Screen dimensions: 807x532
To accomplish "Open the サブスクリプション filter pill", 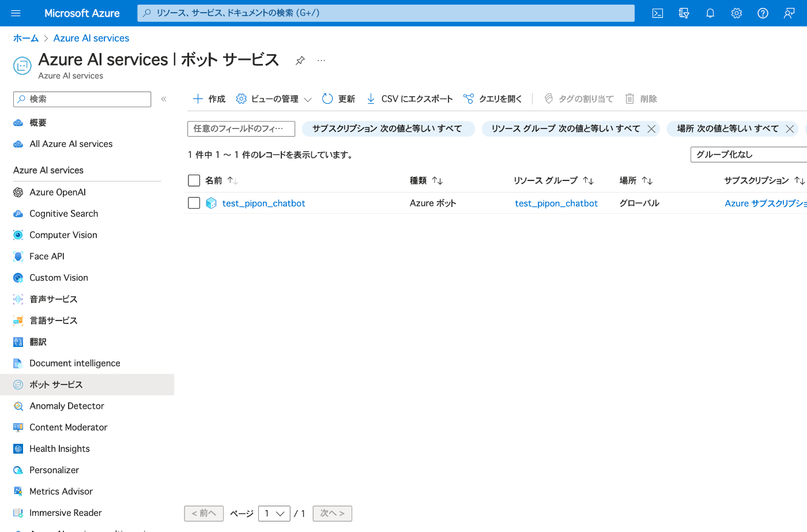I will (x=388, y=129).
